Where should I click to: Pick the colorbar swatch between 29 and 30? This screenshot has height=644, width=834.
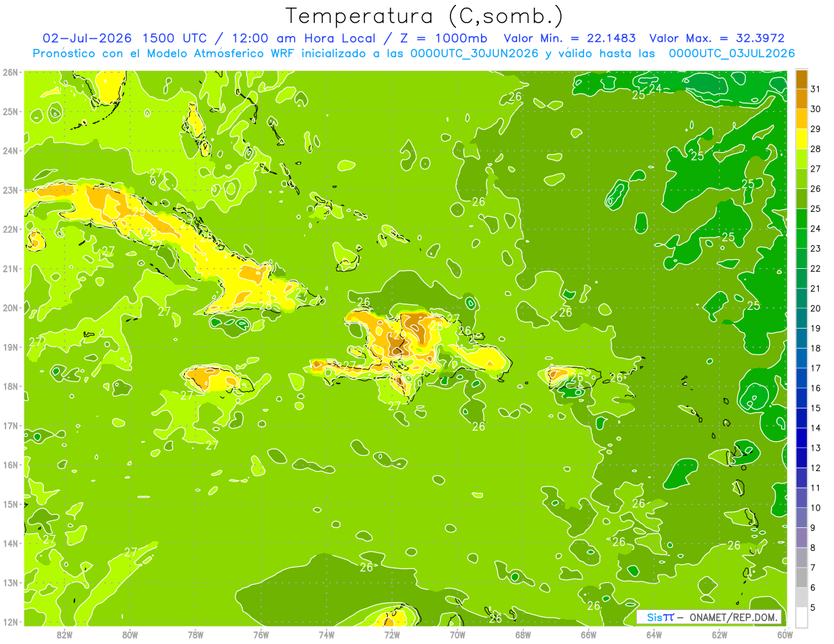801,119
